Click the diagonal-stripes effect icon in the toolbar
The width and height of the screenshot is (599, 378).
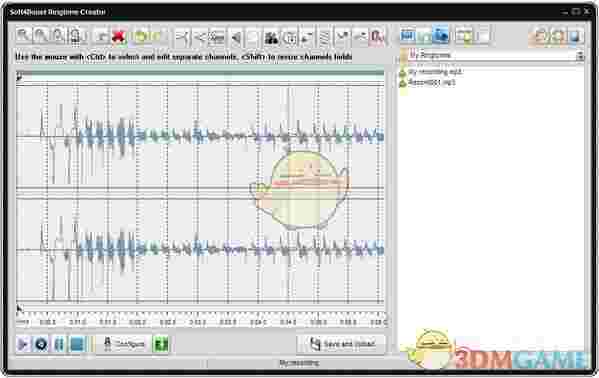[324, 37]
